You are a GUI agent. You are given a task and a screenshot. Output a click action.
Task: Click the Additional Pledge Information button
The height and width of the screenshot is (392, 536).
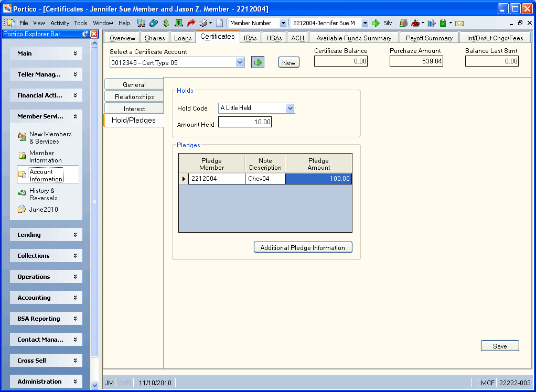pyautogui.click(x=303, y=247)
